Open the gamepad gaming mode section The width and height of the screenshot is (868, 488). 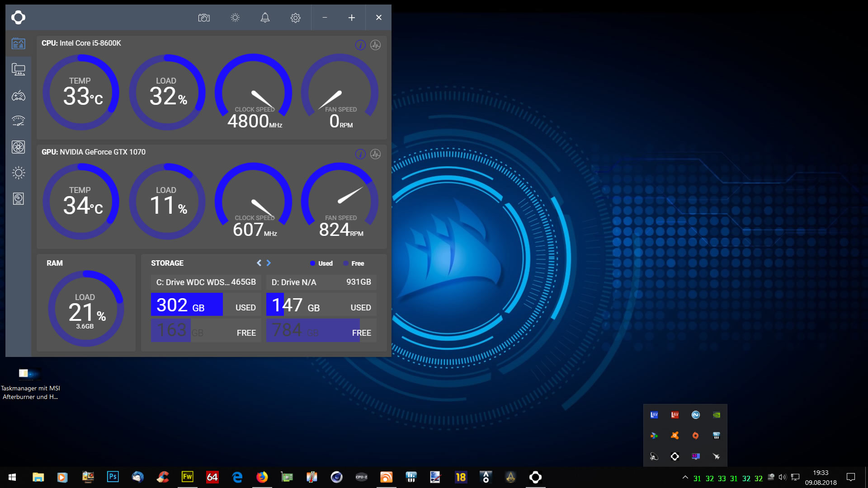pyautogui.click(x=18, y=95)
